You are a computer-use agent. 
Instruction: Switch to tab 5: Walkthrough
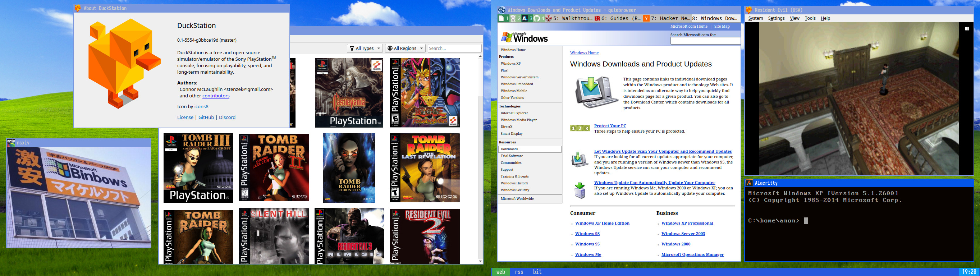[569, 18]
